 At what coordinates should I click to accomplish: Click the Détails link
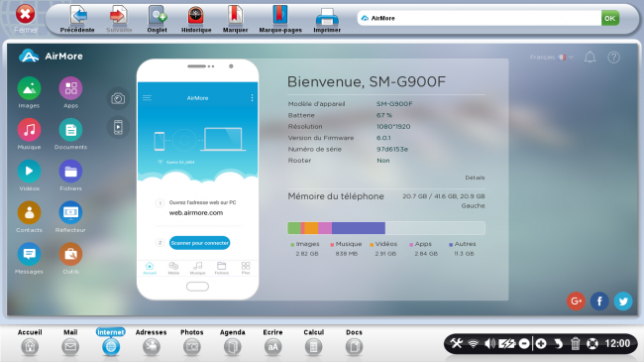[x=475, y=178]
